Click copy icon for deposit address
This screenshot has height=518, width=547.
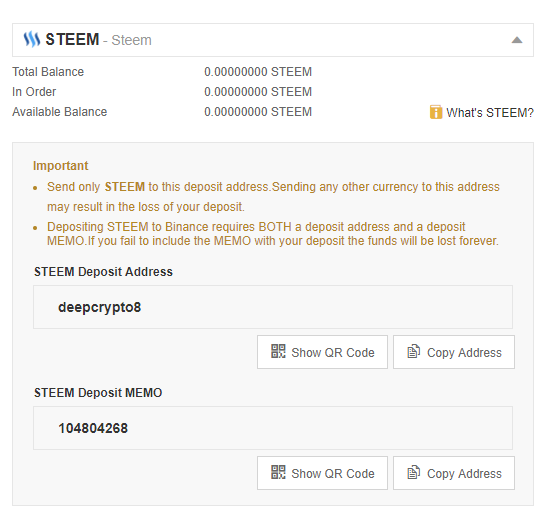pos(414,351)
